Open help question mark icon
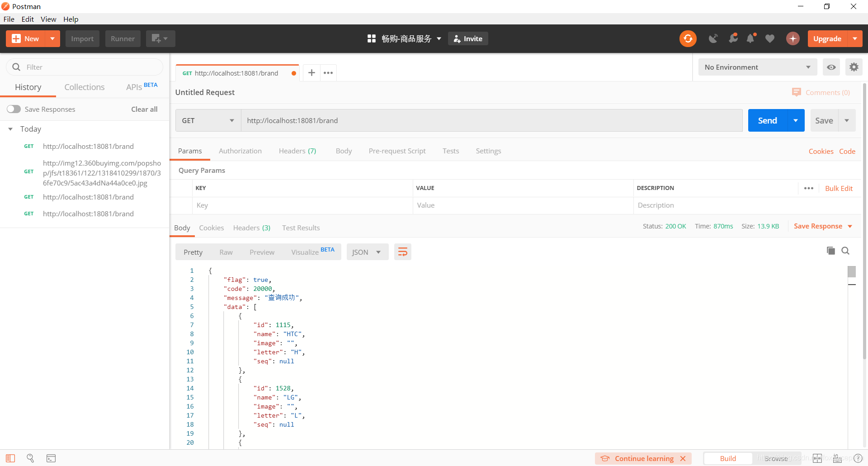868x466 pixels. [858, 458]
